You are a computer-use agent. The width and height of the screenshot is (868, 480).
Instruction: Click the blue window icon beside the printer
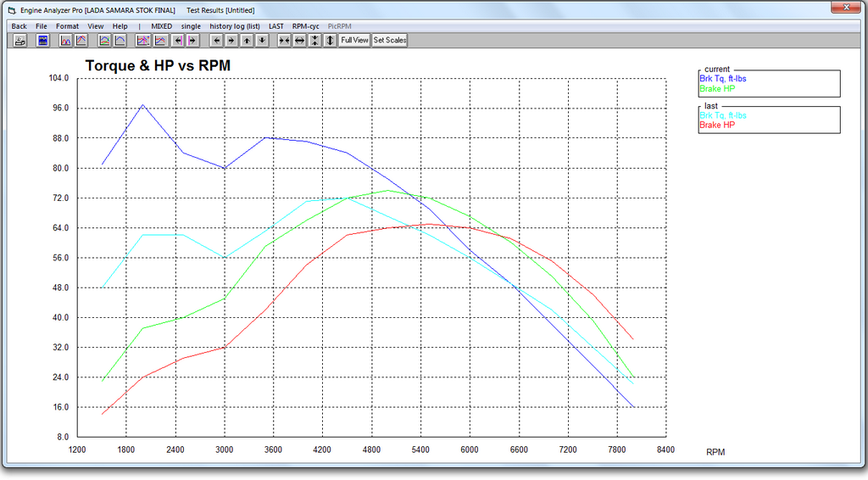tap(42, 40)
